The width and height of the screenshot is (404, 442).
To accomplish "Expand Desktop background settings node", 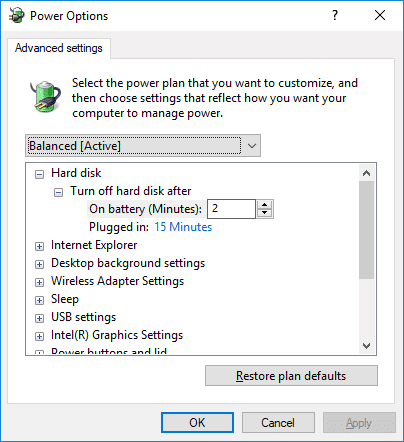I will pyautogui.click(x=39, y=264).
